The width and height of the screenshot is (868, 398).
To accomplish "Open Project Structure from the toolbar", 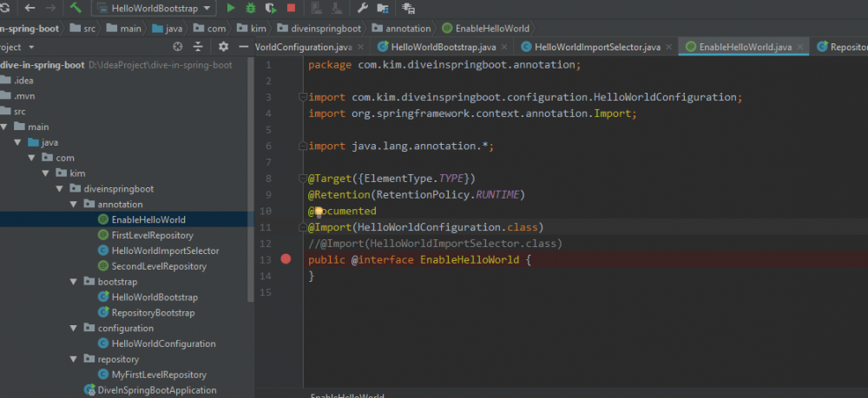I will coord(383,8).
